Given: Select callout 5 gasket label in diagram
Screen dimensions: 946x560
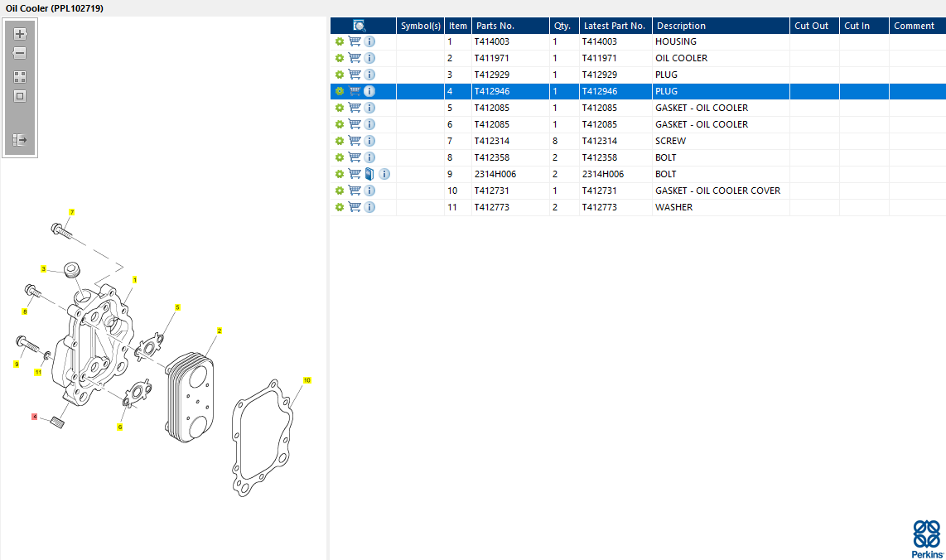Looking at the screenshot, I should [177, 307].
